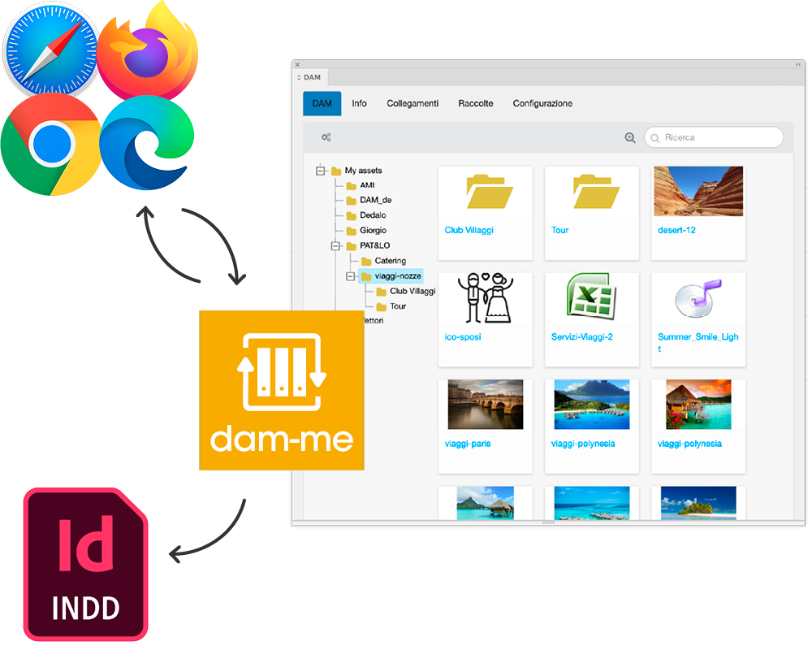Select the viaggi-nozze folder in tree
This screenshot has height=650, width=812.
click(x=391, y=275)
